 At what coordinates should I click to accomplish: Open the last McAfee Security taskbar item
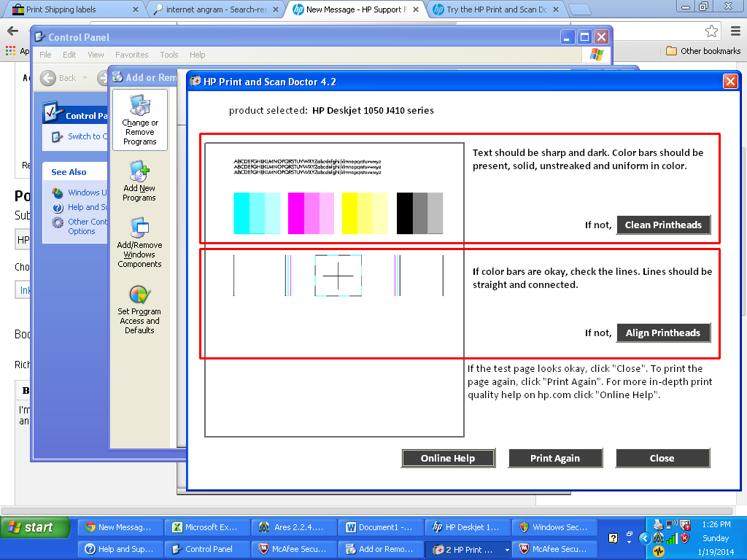point(554,549)
